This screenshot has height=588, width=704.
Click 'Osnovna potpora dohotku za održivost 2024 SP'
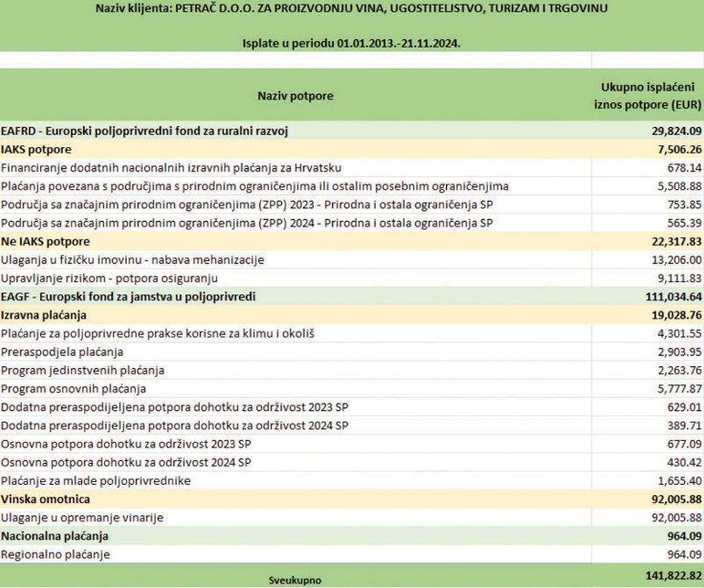pos(126,462)
